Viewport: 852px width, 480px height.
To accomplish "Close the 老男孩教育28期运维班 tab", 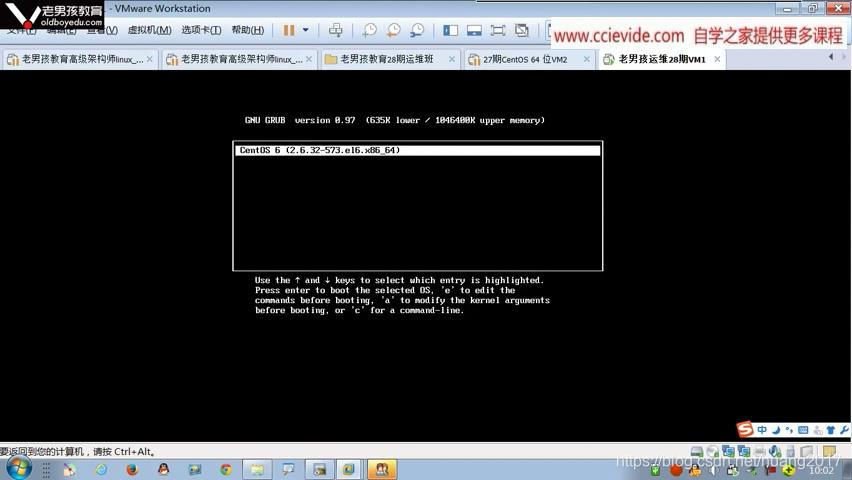I will [452, 59].
